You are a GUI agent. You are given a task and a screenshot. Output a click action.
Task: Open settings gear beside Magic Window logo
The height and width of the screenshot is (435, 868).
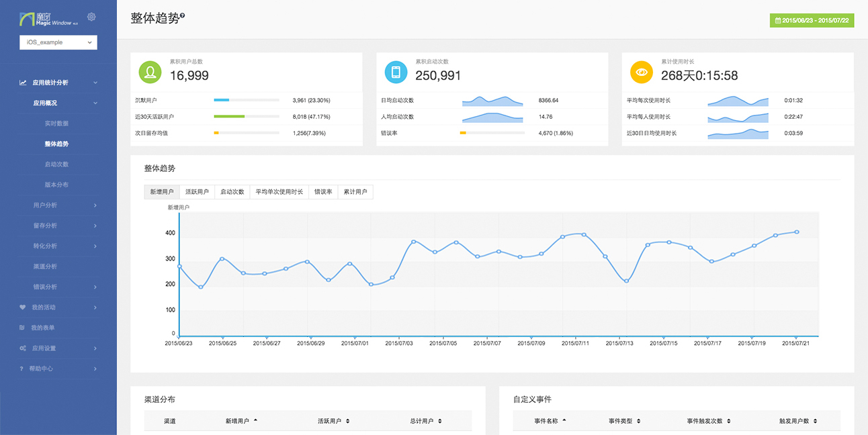[x=92, y=17]
